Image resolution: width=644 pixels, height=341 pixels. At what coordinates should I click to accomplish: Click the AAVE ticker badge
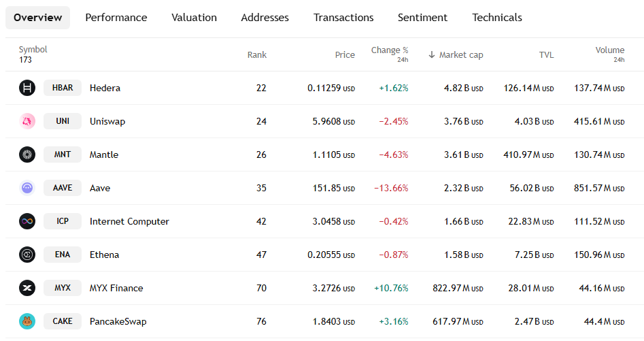[x=63, y=188]
